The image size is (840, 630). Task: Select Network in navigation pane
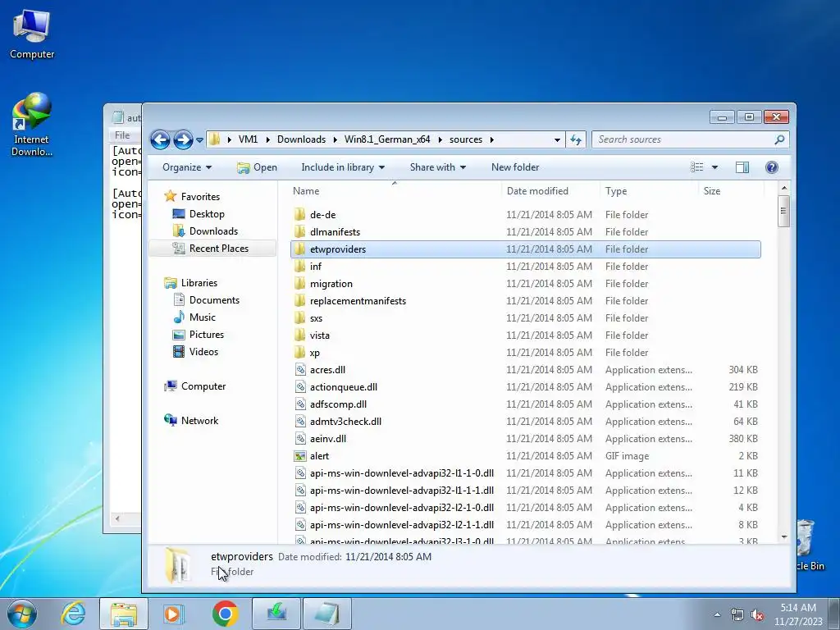coord(199,421)
